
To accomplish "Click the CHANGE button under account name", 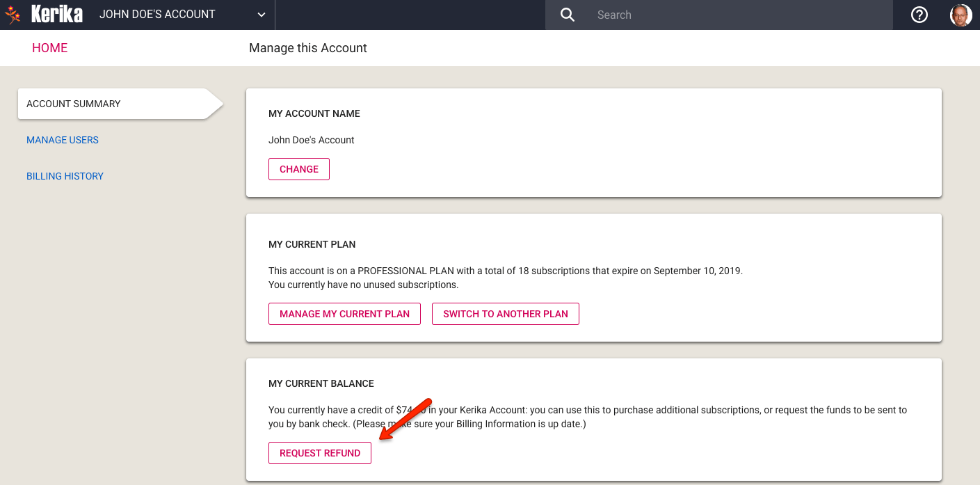I will [x=298, y=168].
